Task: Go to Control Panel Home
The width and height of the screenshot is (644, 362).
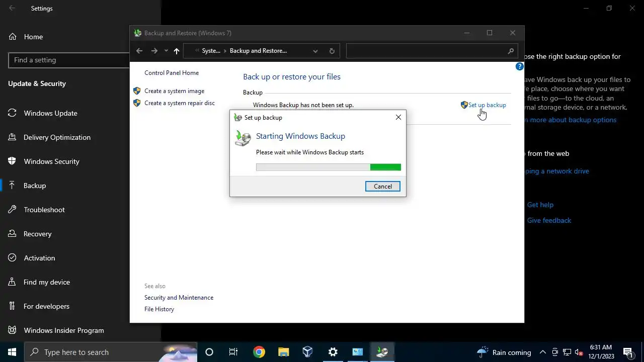Action: click(172, 73)
